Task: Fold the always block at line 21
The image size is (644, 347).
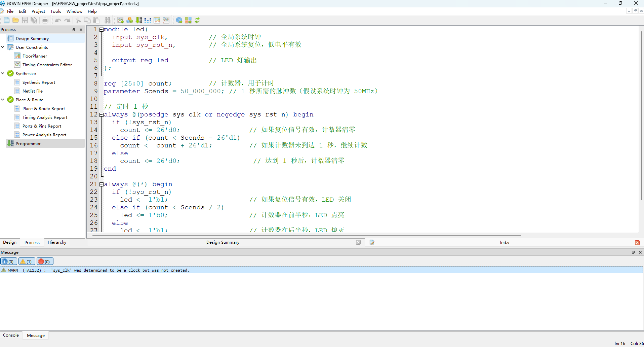Action: (x=102, y=184)
